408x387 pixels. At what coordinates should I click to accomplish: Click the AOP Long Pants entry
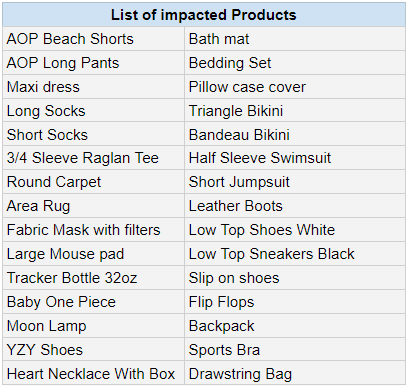tap(94, 63)
